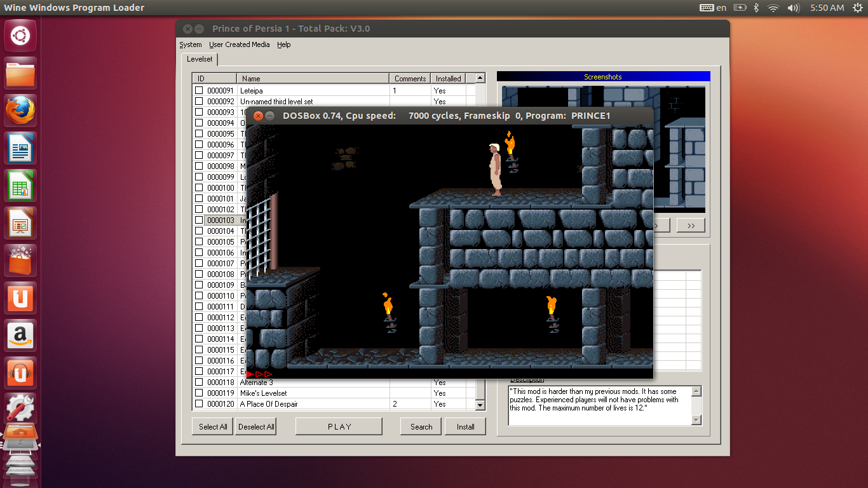Open Ubuntu One launcher icon
This screenshot has width=868, height=488.
[20, 298]
